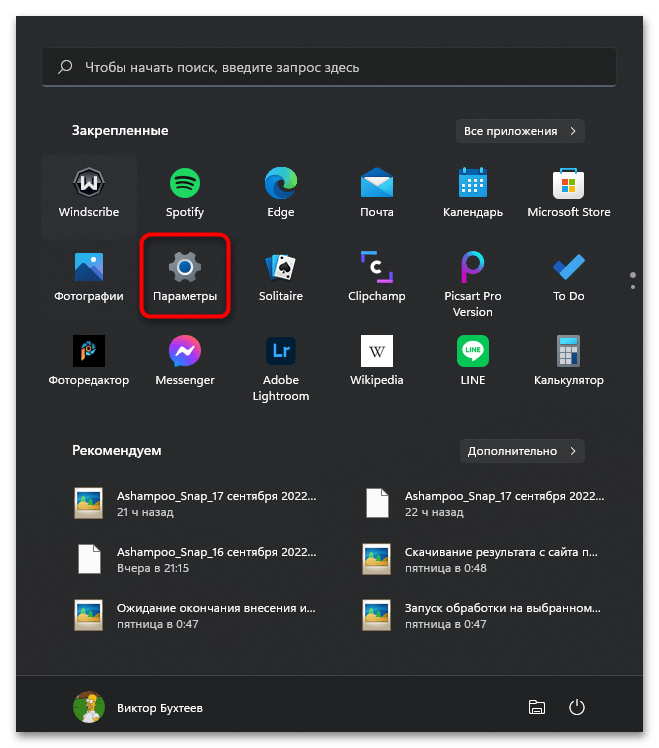Open the Wikipedia app
Screen dimensions: 659x748
click(x=377, y=362)
